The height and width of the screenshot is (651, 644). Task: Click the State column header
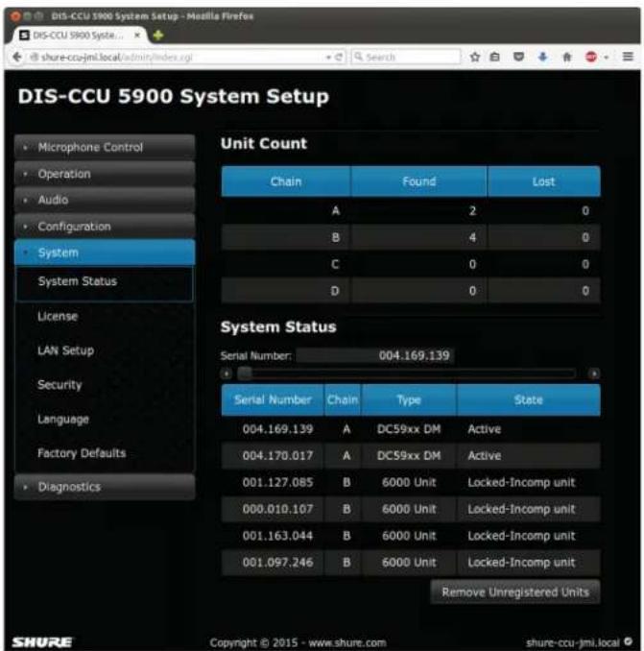pyautogui.click(x=528, y=399)
